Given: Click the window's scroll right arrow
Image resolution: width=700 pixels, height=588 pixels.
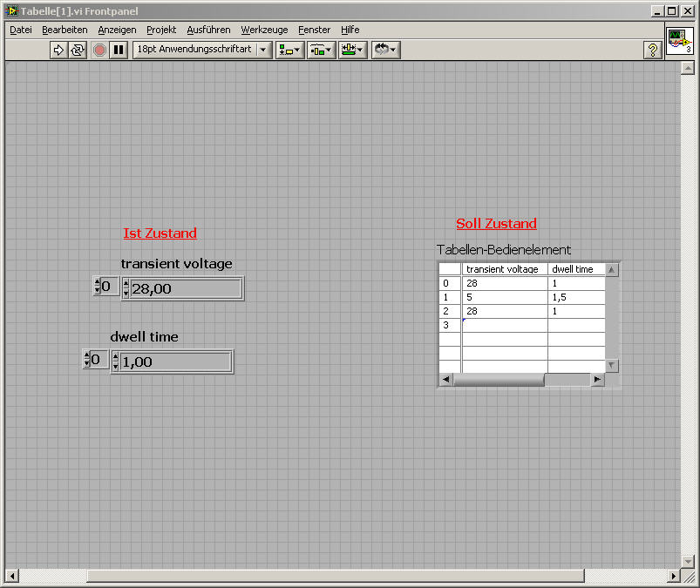Looking at the screenshot, I should [673, 576].
